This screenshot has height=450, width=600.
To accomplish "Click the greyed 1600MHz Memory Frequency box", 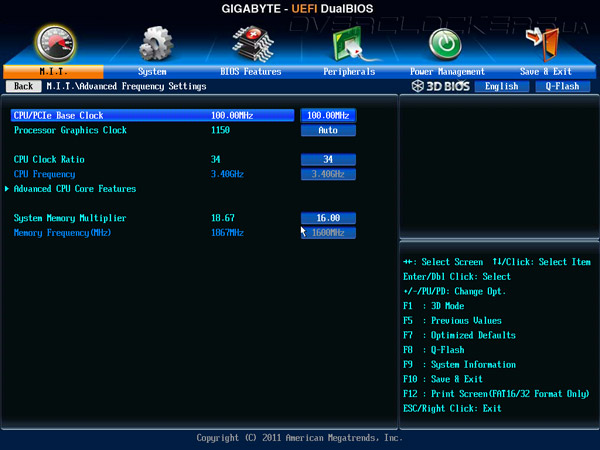I will [328, 233].
